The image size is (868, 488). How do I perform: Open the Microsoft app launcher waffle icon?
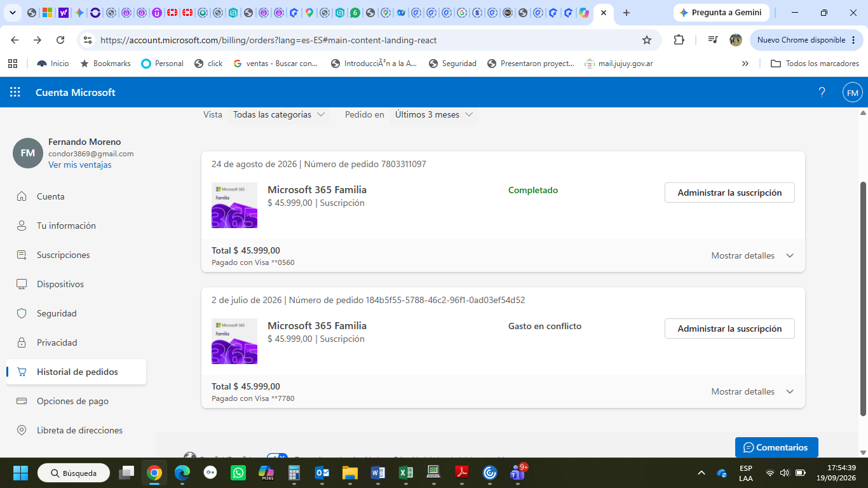(x=15, y=92)
